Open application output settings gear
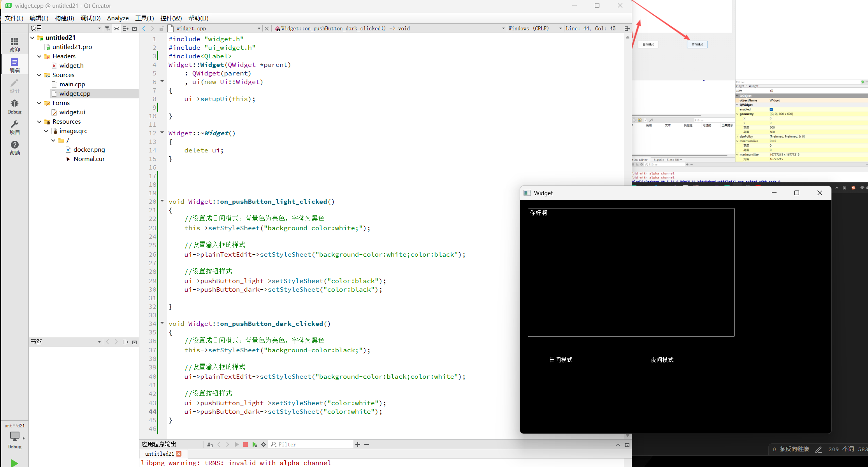Image resolution: width=868 pixels, height=467 pixels. [264, 444]
